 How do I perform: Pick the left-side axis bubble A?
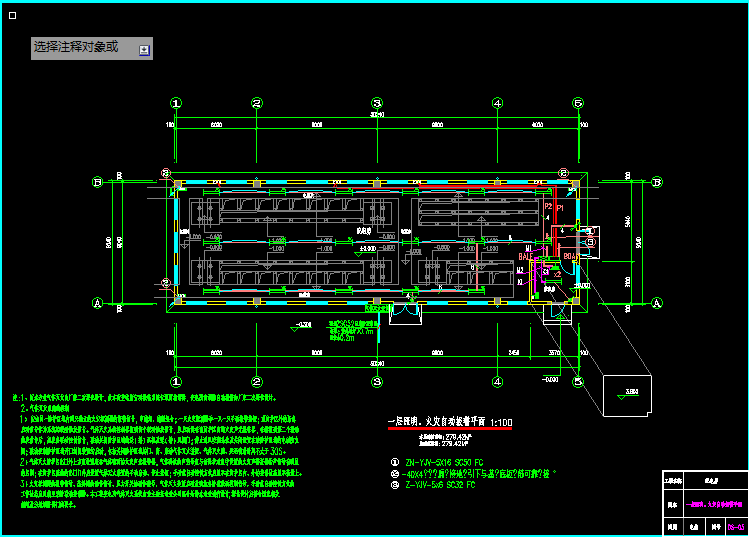(97, 302)
